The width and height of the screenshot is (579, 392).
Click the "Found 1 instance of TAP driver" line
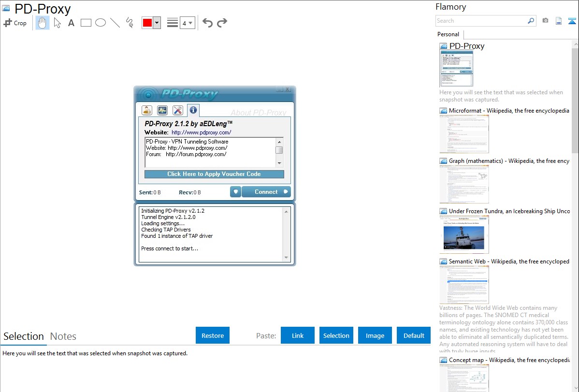coord(177,236)
